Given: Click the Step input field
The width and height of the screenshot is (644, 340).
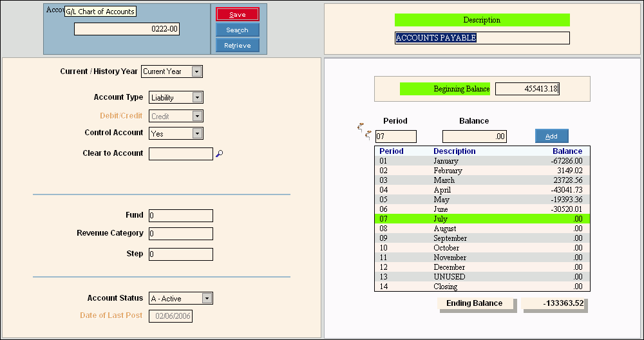Looking at the screenshot, I should [x=180, y=254].
